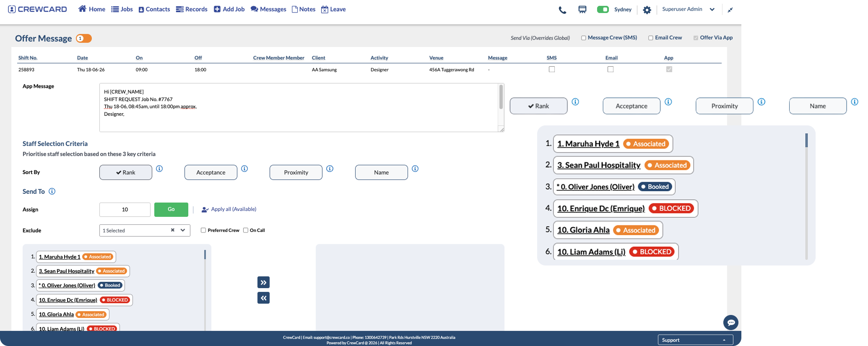868x346 pixels.
Task: Expand the Support dropdown in the footer
Action: [695, 340]
